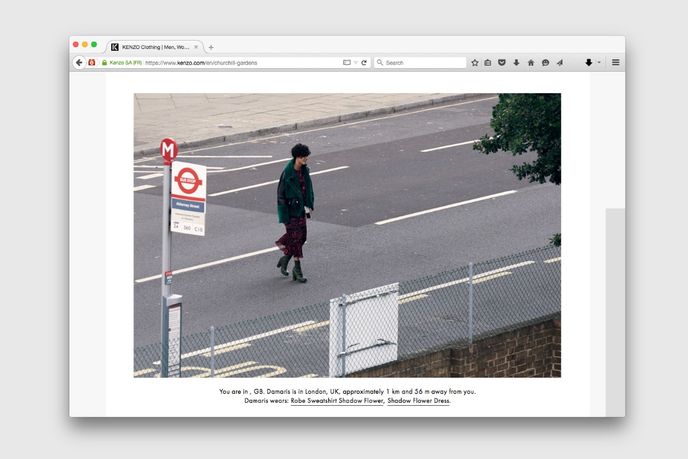Image resolution: width=688 pixels, height=459 pixels.
Task: Click the paper plane share icon
Action: [x=559, y=62]
